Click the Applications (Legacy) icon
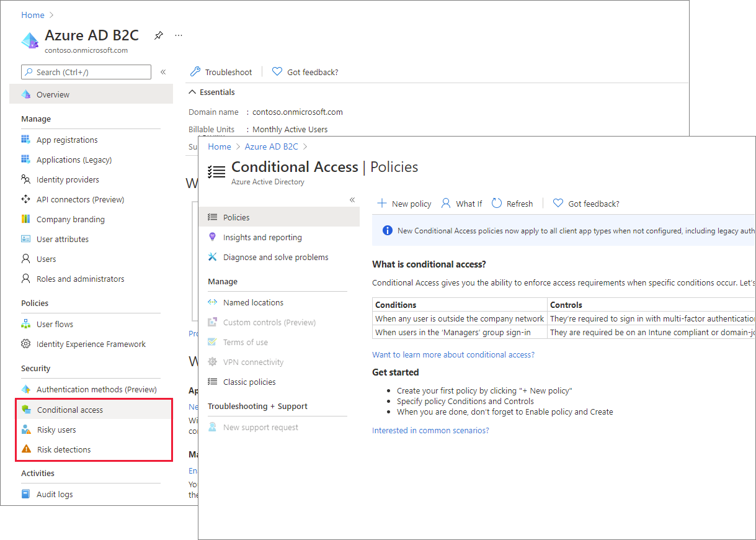This screenshot has height=540, width=756. pos(25,160)
